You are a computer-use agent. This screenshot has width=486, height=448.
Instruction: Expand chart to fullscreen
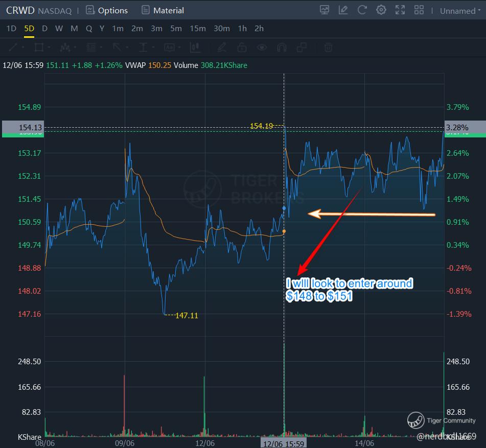point(400,10)
